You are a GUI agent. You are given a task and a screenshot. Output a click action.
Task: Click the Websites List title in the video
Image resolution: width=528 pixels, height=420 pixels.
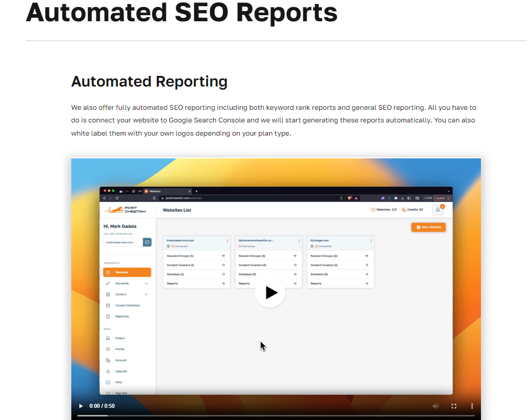click(177, 210)
